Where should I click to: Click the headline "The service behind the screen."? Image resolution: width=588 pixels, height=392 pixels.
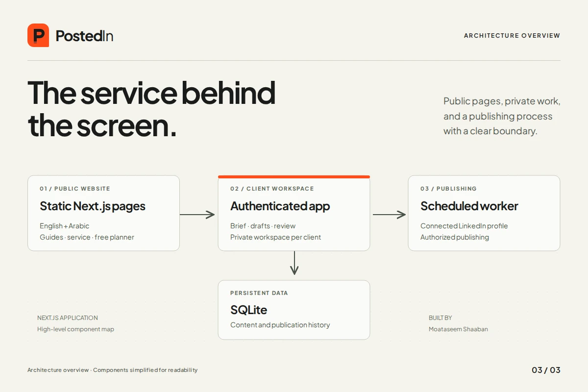click(x=151, y=109)
